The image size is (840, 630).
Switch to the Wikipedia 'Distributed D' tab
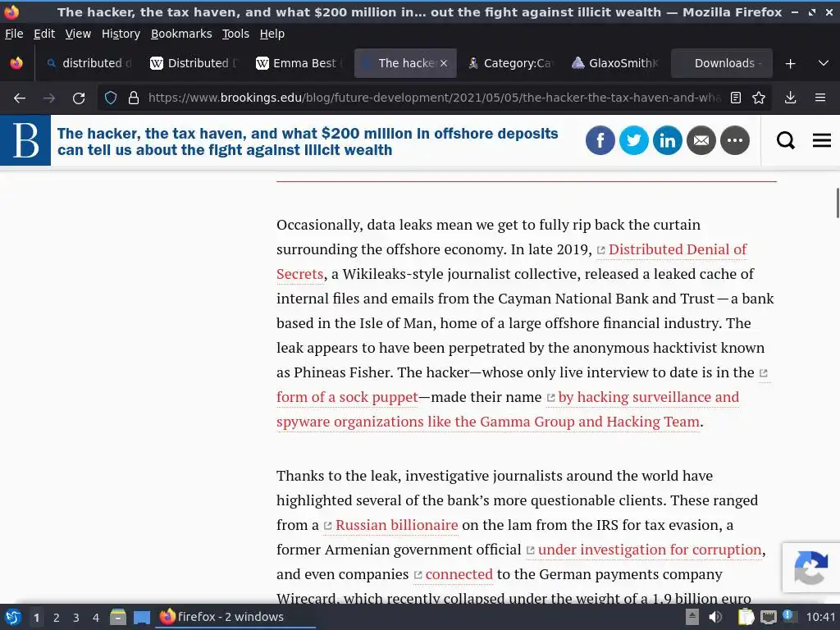(194, 63)
